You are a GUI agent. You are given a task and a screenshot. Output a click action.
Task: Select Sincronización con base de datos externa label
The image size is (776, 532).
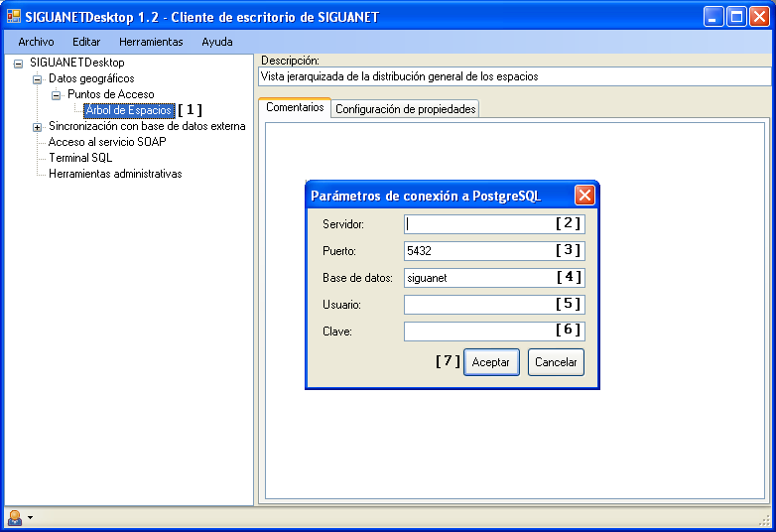147,126
